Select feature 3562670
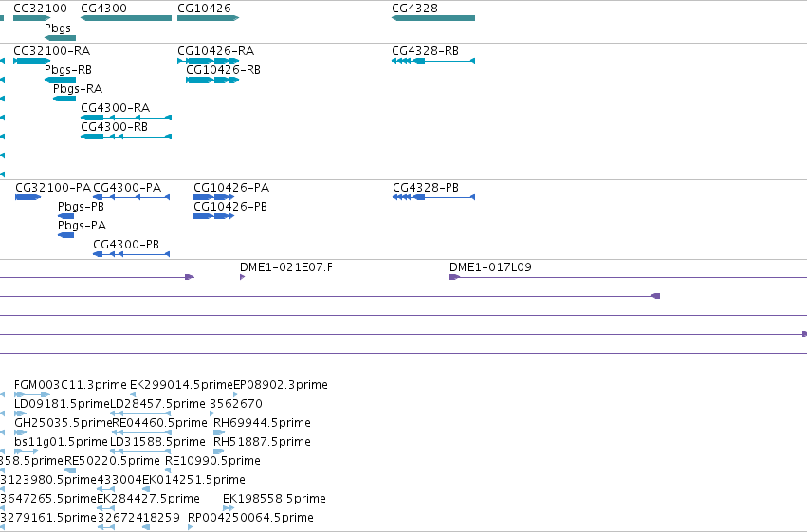Viewport: 807px width, 532px height. (x=236, y=404)
